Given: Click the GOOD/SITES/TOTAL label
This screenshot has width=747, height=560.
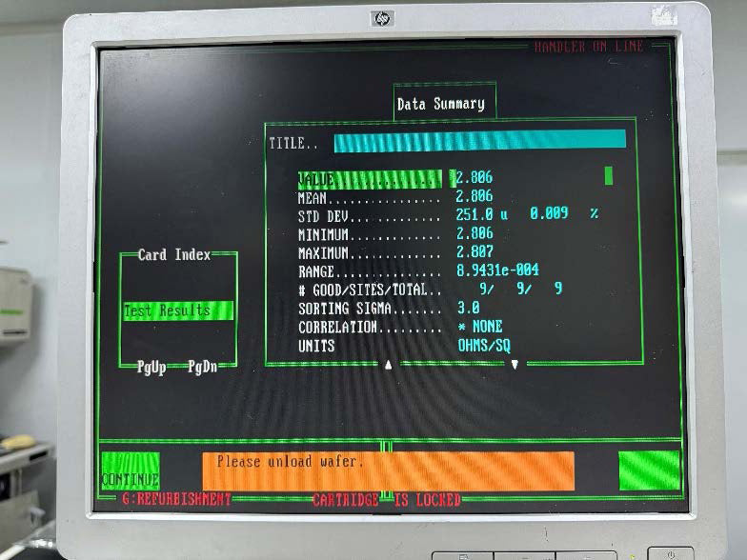Looking at the screenshot, I should coord(370,290).
